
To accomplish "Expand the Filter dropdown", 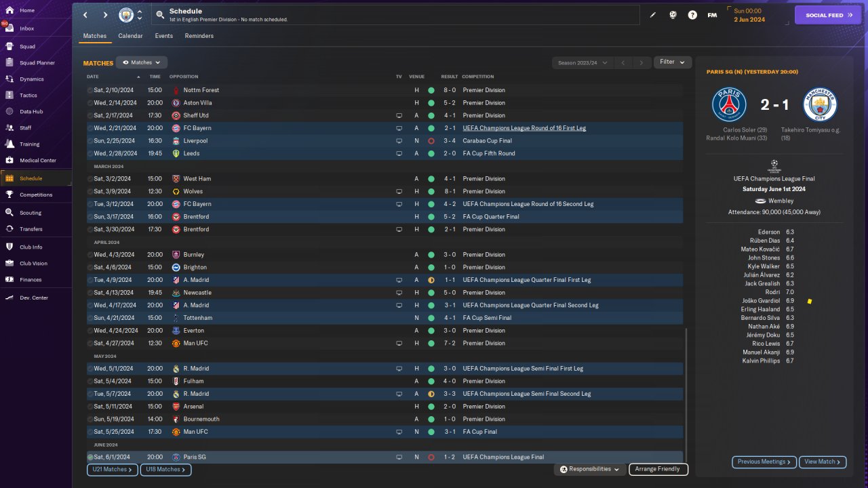I will [673, 62].
